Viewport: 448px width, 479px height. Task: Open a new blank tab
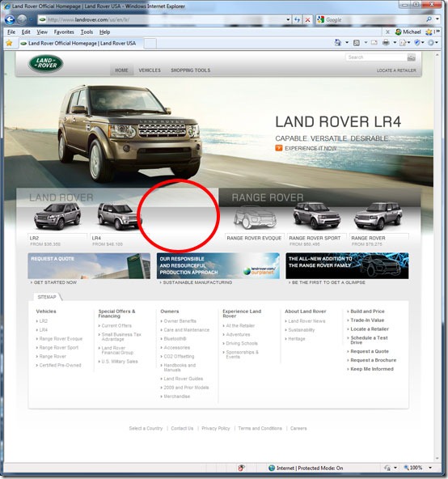point(150,44)
